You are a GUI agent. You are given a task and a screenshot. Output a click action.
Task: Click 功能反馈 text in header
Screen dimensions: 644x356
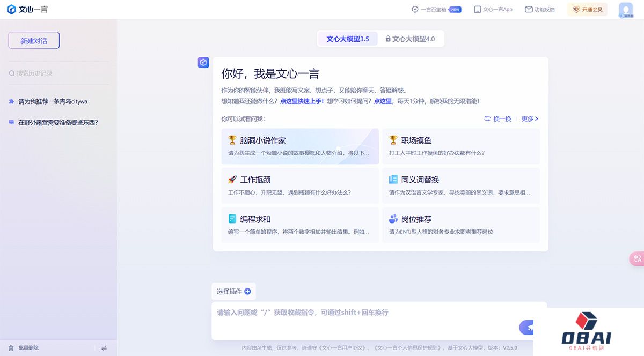545,9
